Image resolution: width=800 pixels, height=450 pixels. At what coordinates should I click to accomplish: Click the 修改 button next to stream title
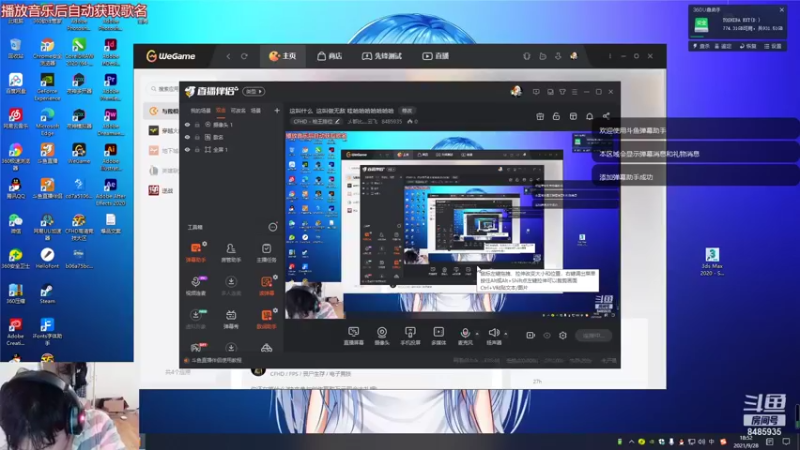coord(407,111)
